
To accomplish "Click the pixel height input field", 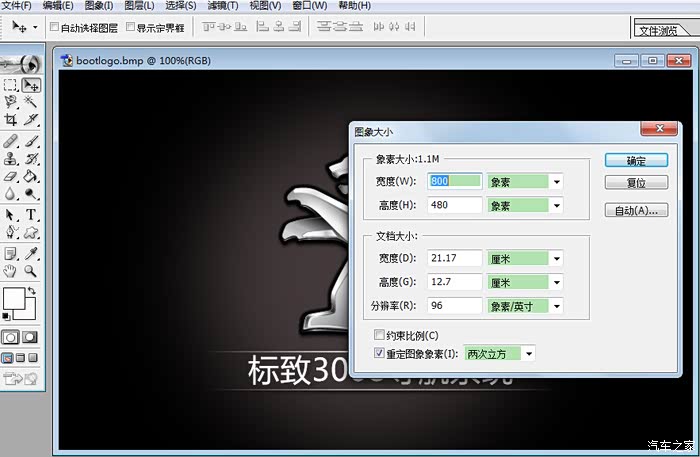I will point(454,205).
